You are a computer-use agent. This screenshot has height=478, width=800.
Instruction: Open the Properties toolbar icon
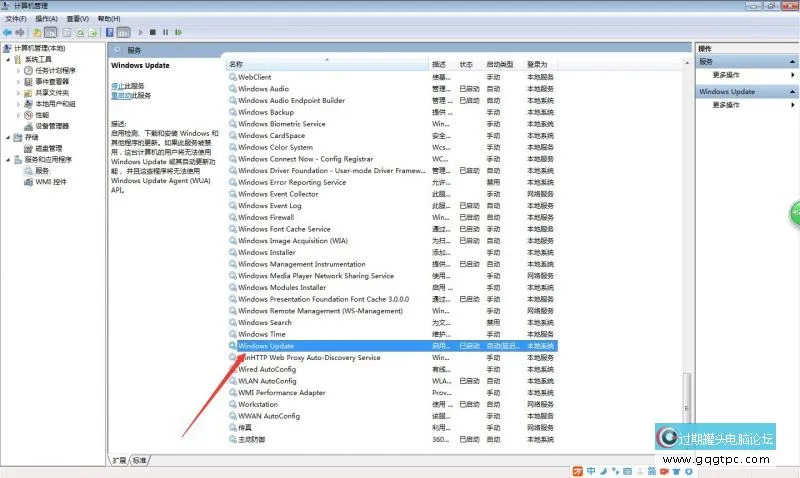pyautogui.click(x=67, y=32)
